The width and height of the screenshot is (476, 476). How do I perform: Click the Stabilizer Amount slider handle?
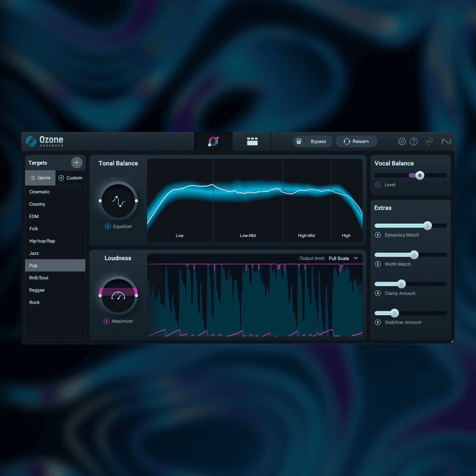tap(394, 313)
